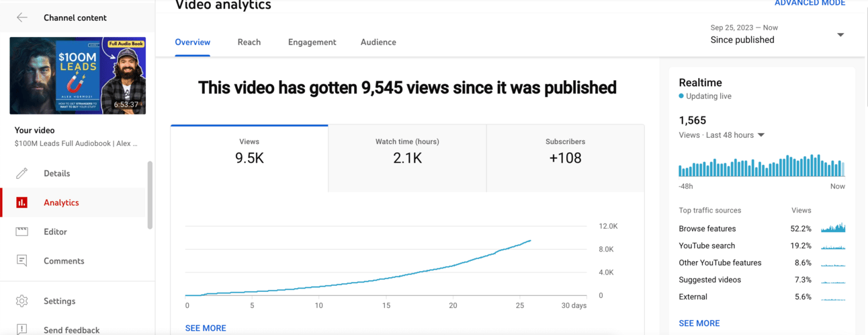Click the back arrow next to Channel content
This screenshot has width=868, height=335.
pos(22,17)
